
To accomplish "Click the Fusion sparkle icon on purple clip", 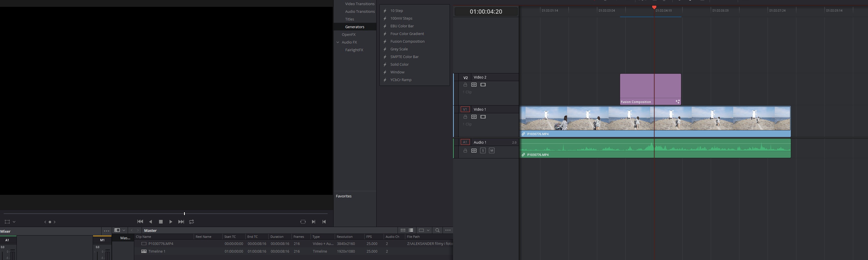I will coord(677,101).
